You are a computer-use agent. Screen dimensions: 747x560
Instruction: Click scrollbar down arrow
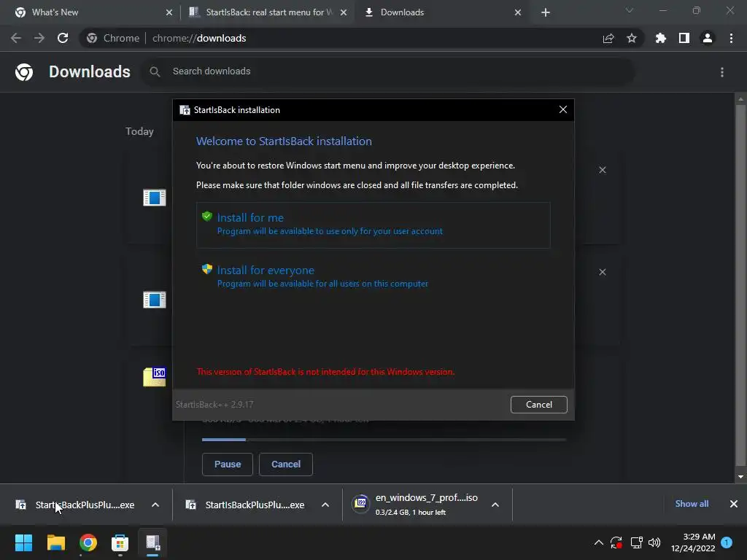click(x=740, y=477)
